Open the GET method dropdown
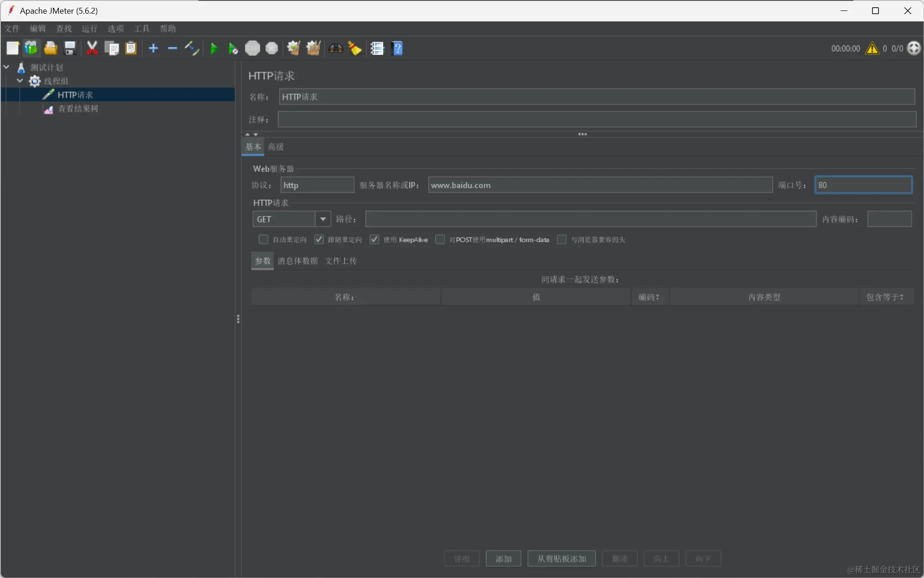 pos(323,219)
